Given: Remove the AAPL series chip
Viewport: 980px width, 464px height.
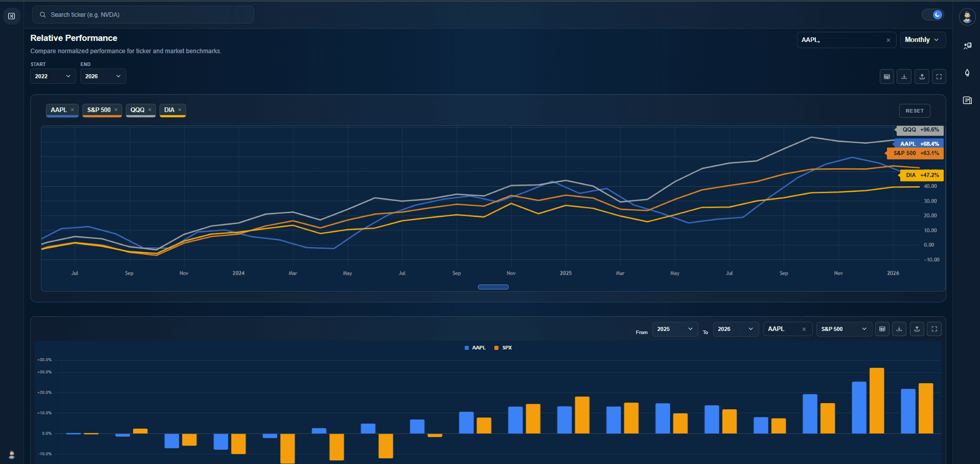Looking at the screenshot, I should [73, 110].
